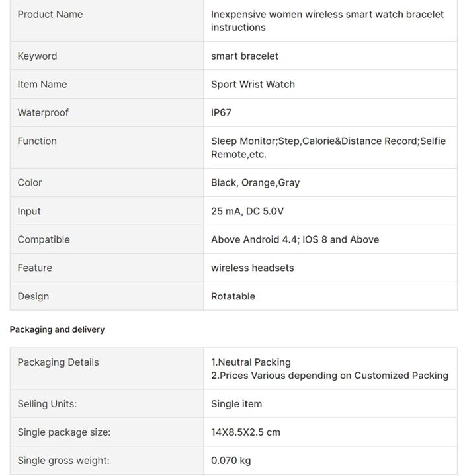Click the 'smart bracelet' keyword value
This screenshot has height=476, width=463.
point(245,56)
